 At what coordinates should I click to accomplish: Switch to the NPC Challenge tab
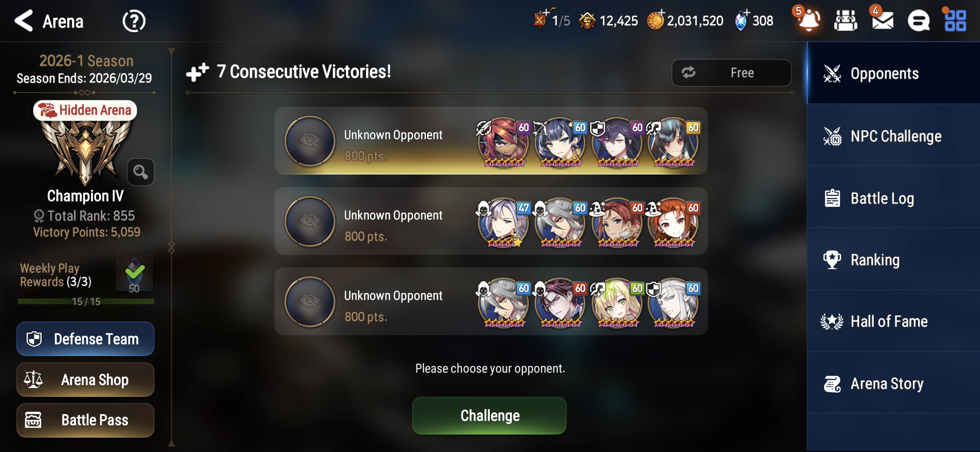(893, 136)
